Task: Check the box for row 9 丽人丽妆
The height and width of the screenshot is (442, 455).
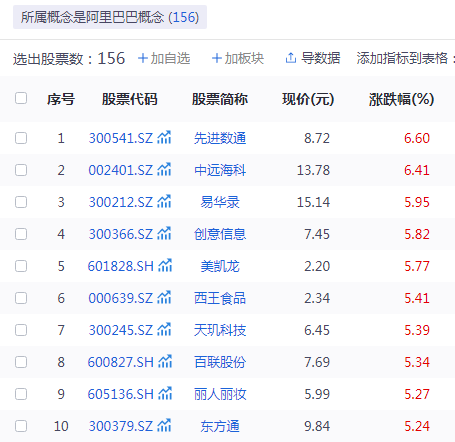Action: click(x=21, y=394)
